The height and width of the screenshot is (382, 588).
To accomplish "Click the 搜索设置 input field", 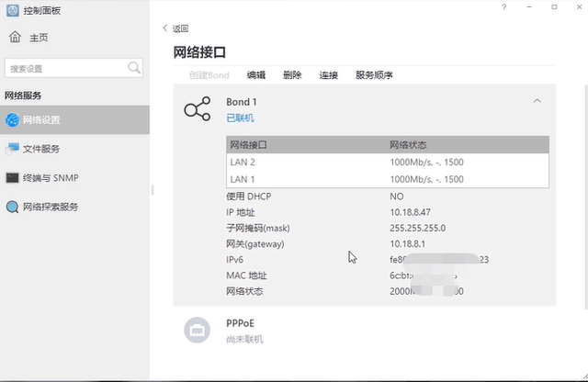I will (x=64, y=69).
